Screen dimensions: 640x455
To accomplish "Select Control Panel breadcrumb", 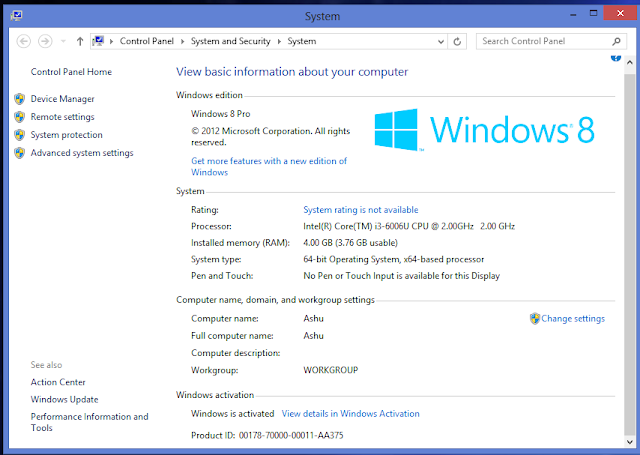I will [147, 41].
